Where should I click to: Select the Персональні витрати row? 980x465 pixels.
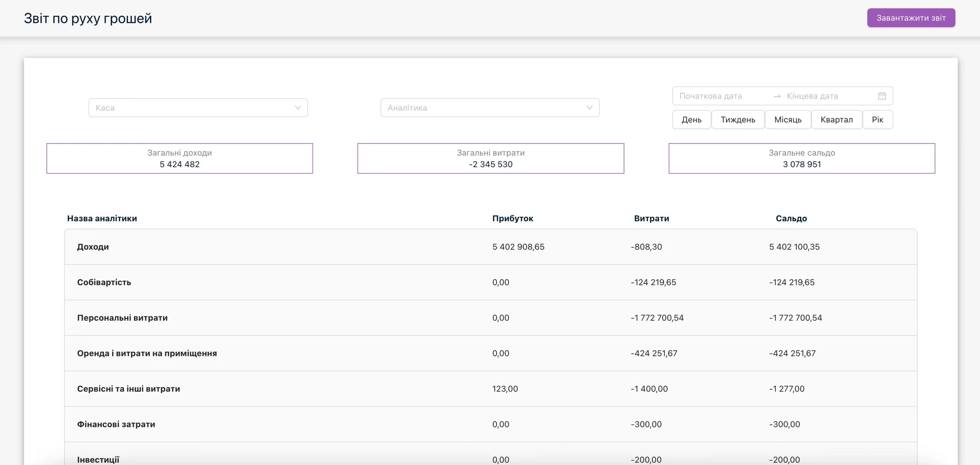click(491, 318)
